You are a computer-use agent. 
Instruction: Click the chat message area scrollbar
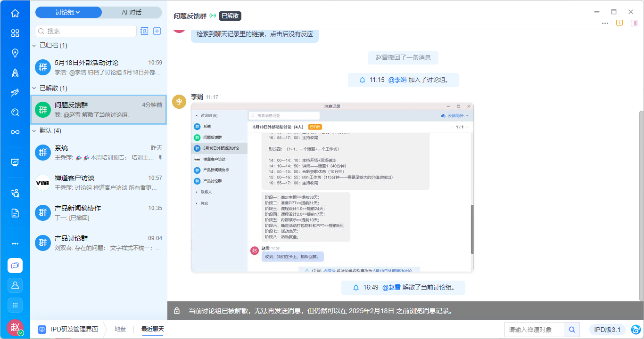point(641,206)
